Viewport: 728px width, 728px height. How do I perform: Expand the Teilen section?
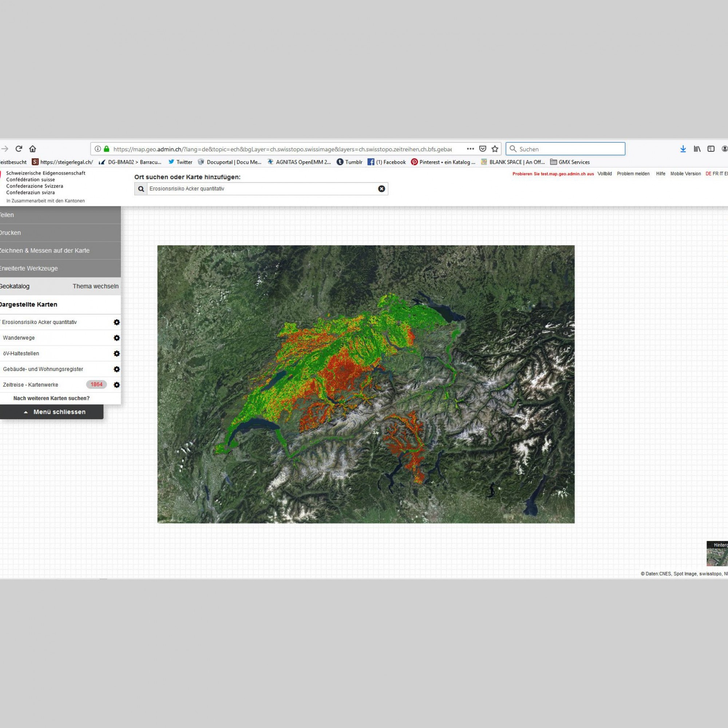[x=60, y=215]
